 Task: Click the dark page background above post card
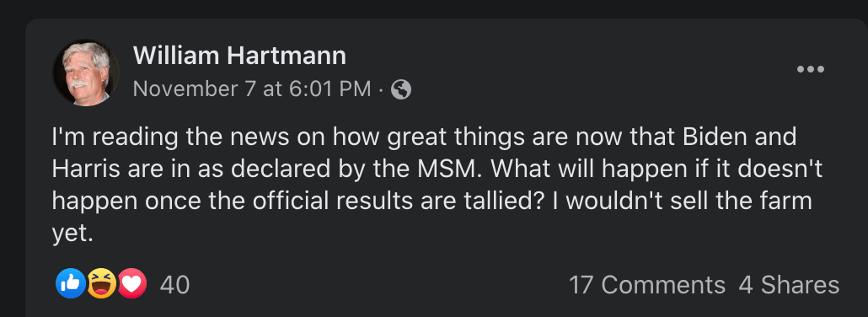[x=434, y=8]
